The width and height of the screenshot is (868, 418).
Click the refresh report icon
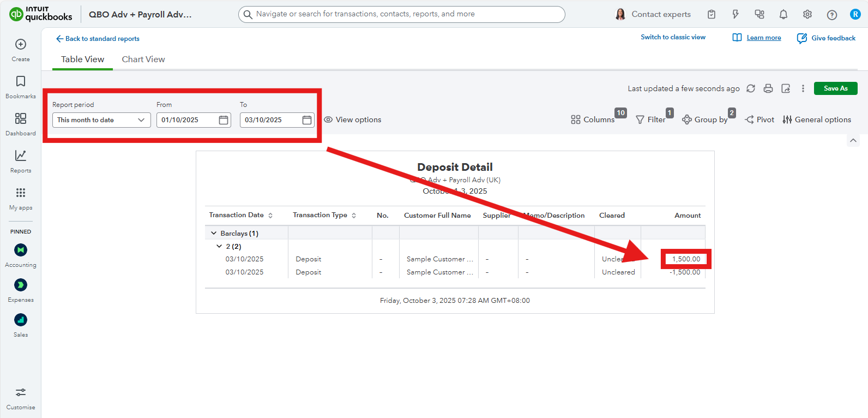pos(751,88)
